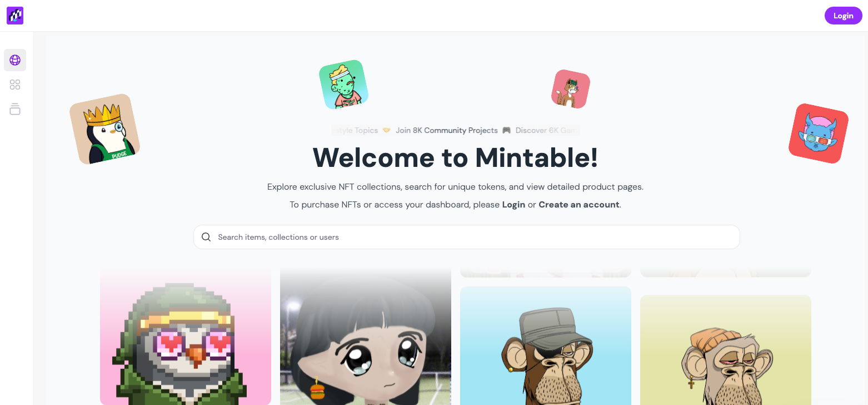Open the globe Explore sidebar icon

pos(15,60)
